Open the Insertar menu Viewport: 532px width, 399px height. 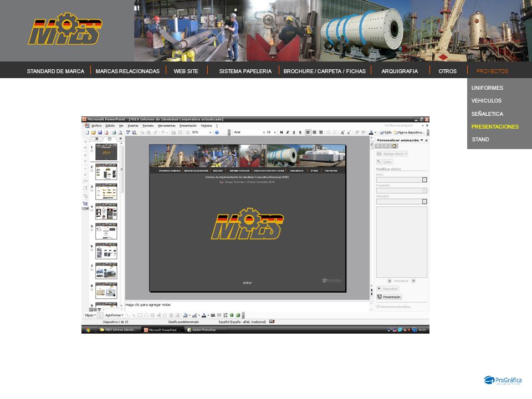133,126
